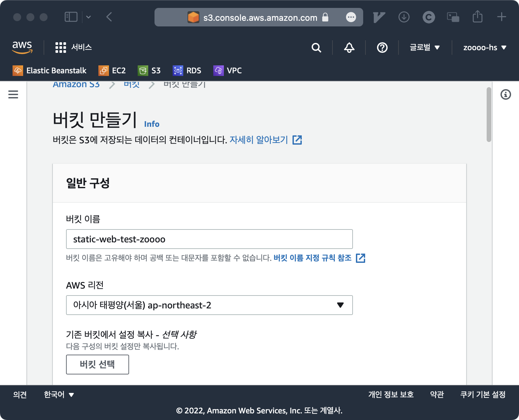Click the Elastic Beanstalk shortcut icon
Viewport: 519px width, 420px height.
[18, 70]
